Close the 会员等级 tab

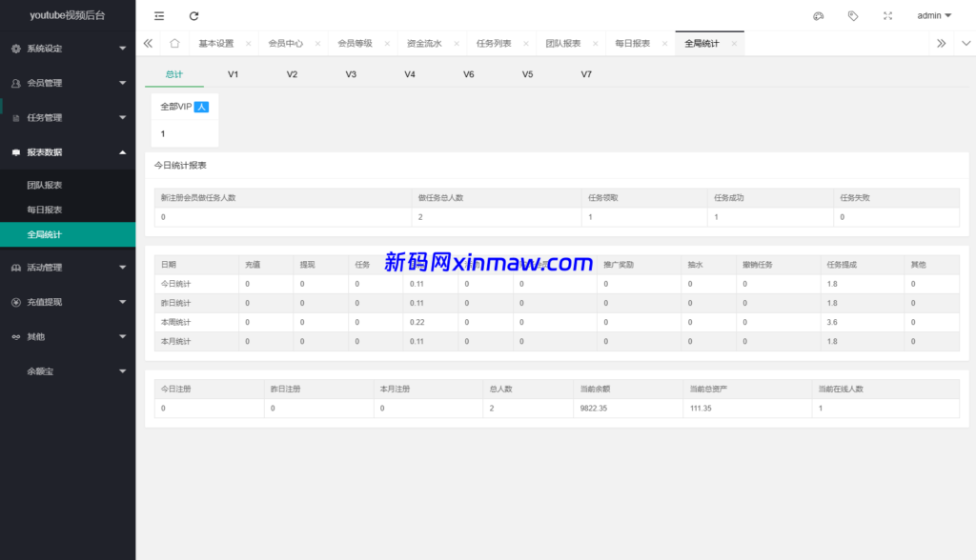coord(387,44)
